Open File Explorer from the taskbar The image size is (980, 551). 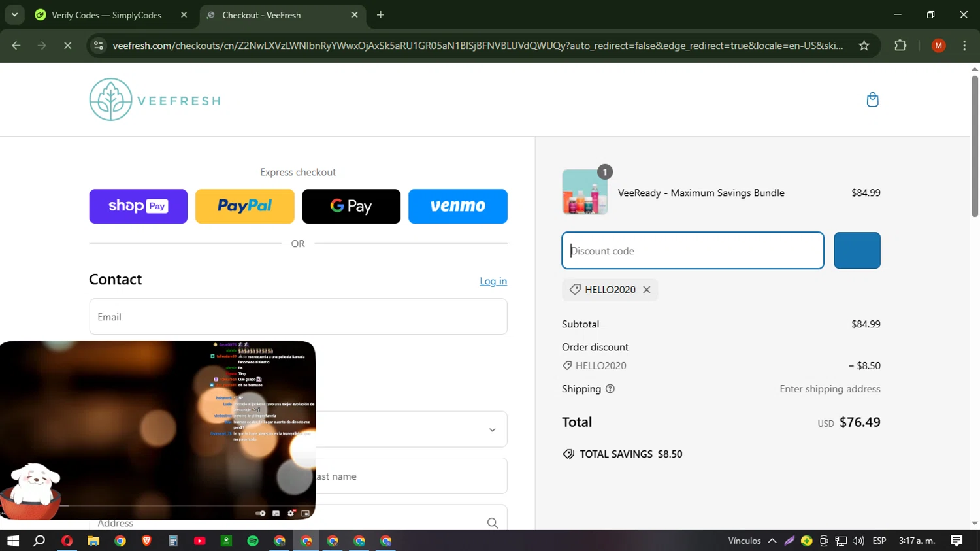[93, 541]
